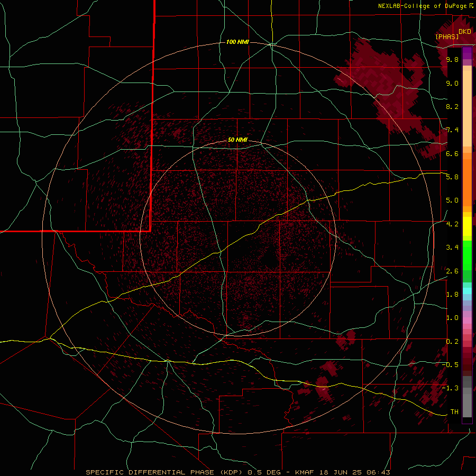This screenshot has width=476, height=476.
Task: Click the 6.6 value on the scale
Action: [452, 153]
